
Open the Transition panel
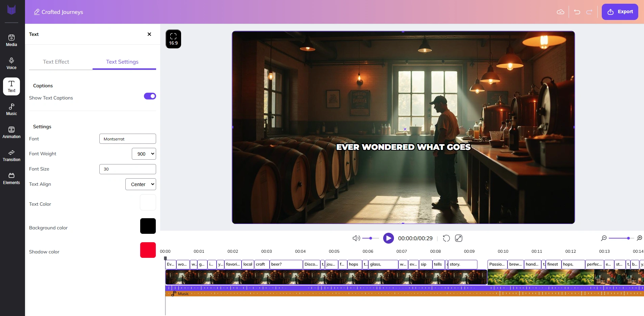pyautogui.click(x=11, y=155)
